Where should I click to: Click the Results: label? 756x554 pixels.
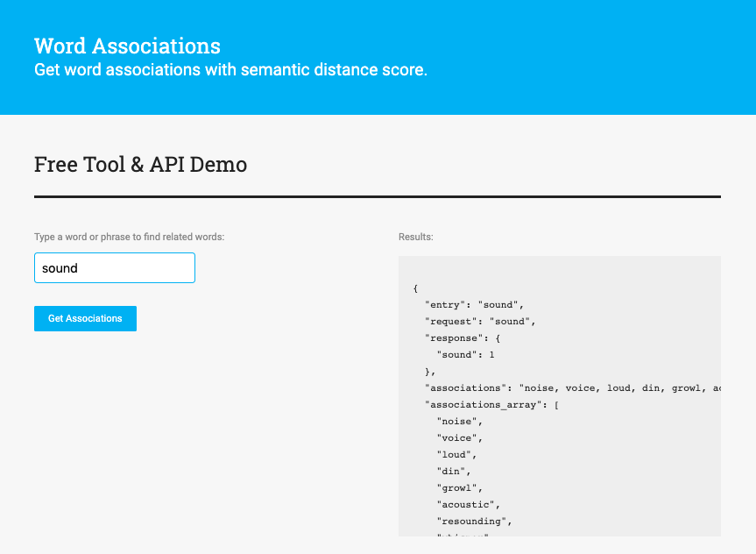[x=416, y=237]
